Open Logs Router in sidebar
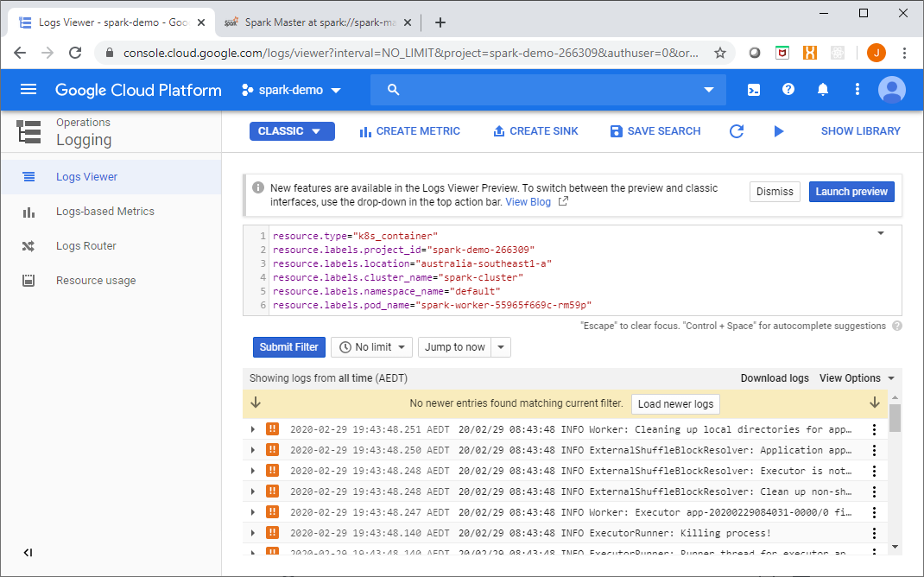Image resolution: width=924 pixels, height=577 pixels. 111,246
